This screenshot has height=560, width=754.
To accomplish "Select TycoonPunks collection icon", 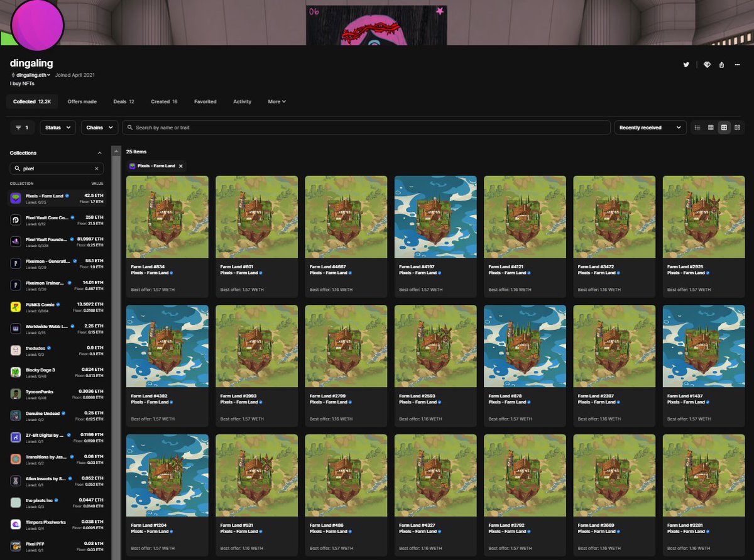I will click(x=16, y=394).
